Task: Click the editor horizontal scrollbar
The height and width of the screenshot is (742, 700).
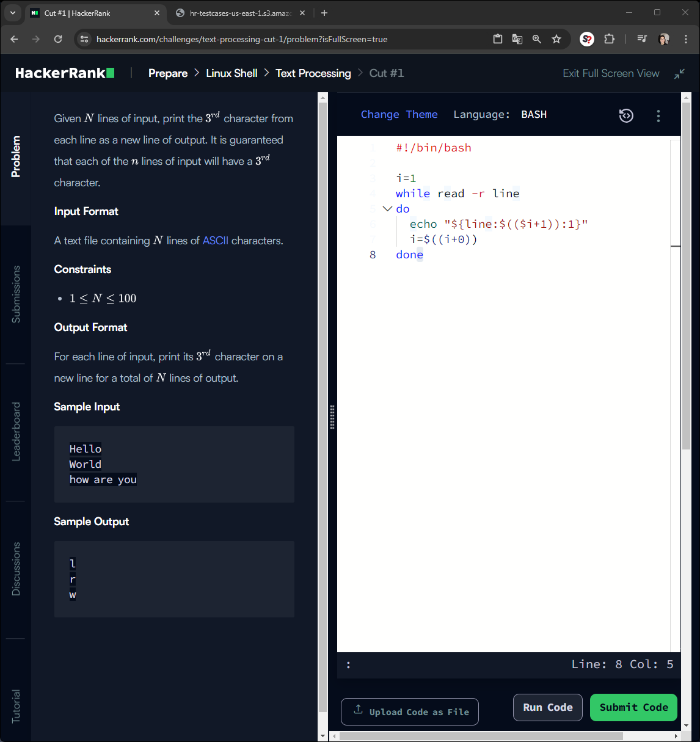Action: click(x=480, y=736)
